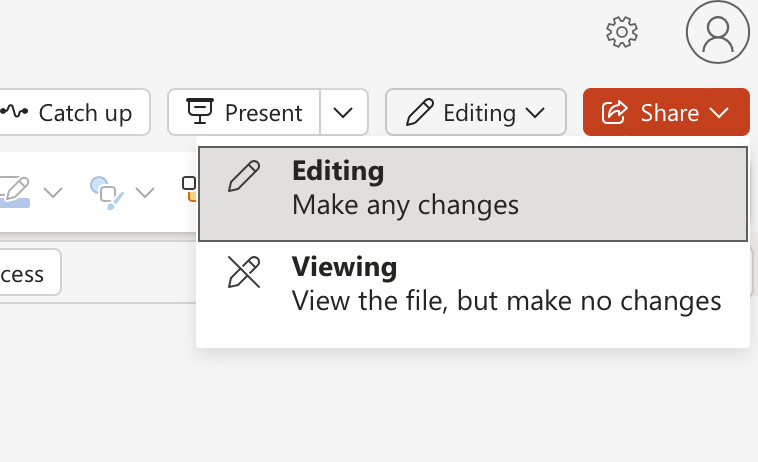
Task: Click the presentation screen icon
Action: pyautogui.click(x=201, y=112)
